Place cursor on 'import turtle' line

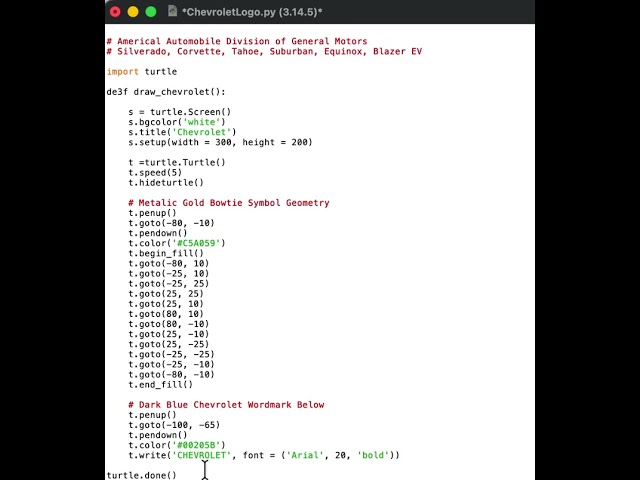142,72
